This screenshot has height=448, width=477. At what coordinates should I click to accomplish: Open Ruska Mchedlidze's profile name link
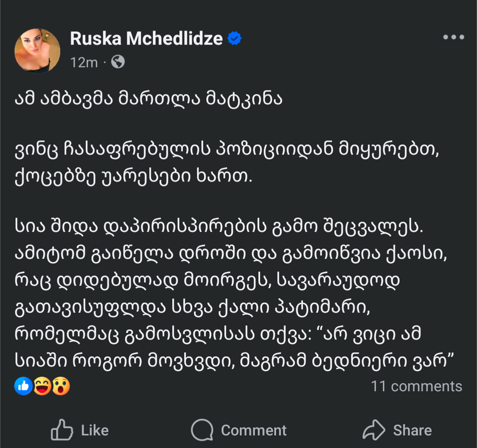(146, 39)
